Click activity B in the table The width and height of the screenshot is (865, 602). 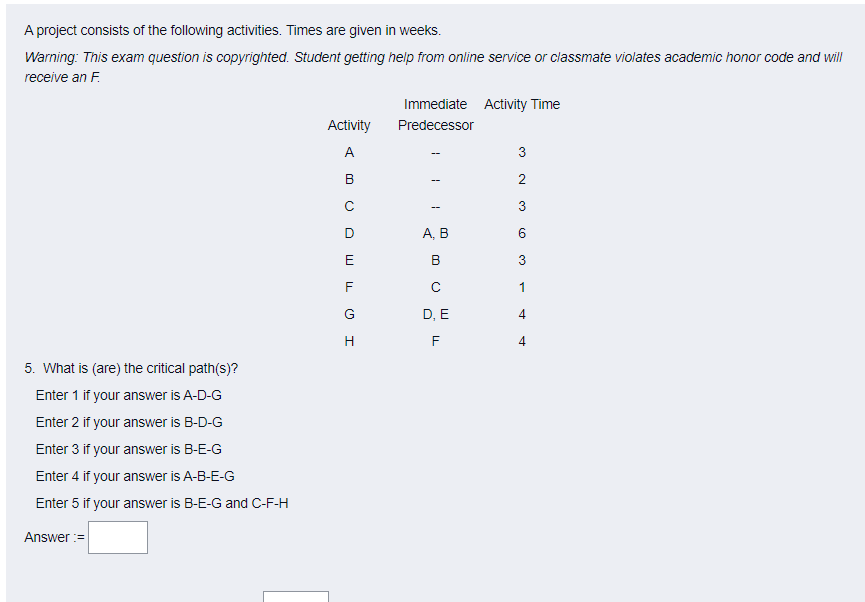[349, 179]
